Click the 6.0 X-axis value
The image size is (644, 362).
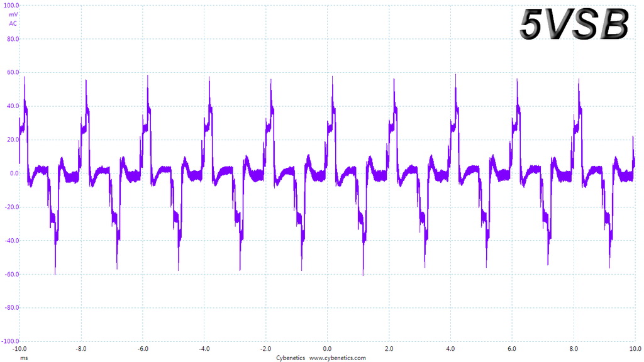[512, 349]
